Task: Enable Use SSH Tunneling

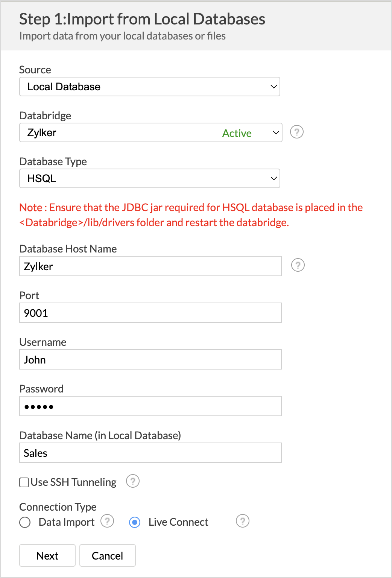Action: 24,482
